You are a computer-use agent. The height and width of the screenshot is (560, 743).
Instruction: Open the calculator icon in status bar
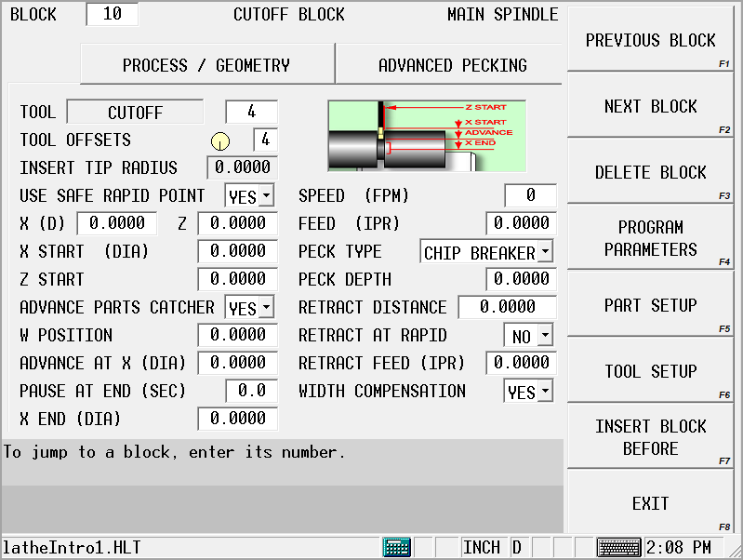(x=397, y=548)
